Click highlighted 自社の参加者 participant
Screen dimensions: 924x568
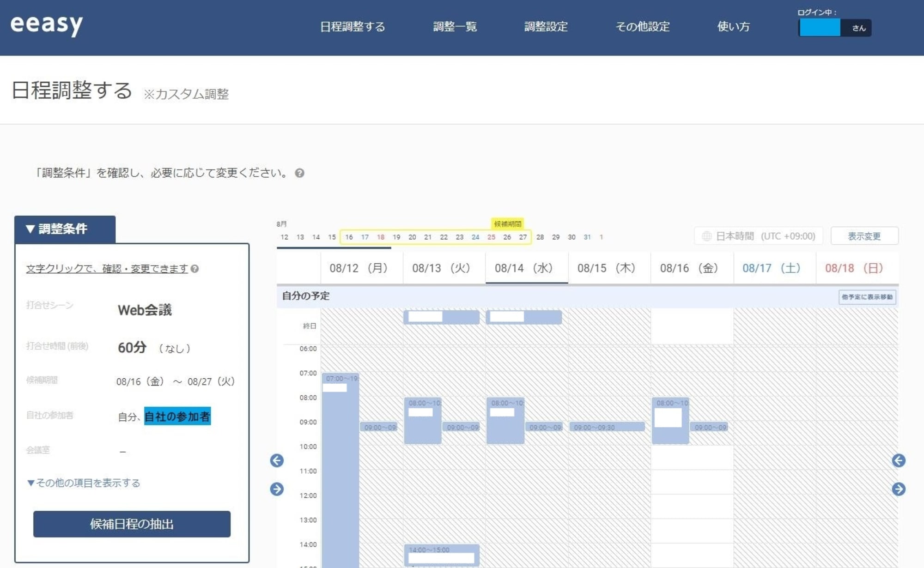click(x=177, y=416)
